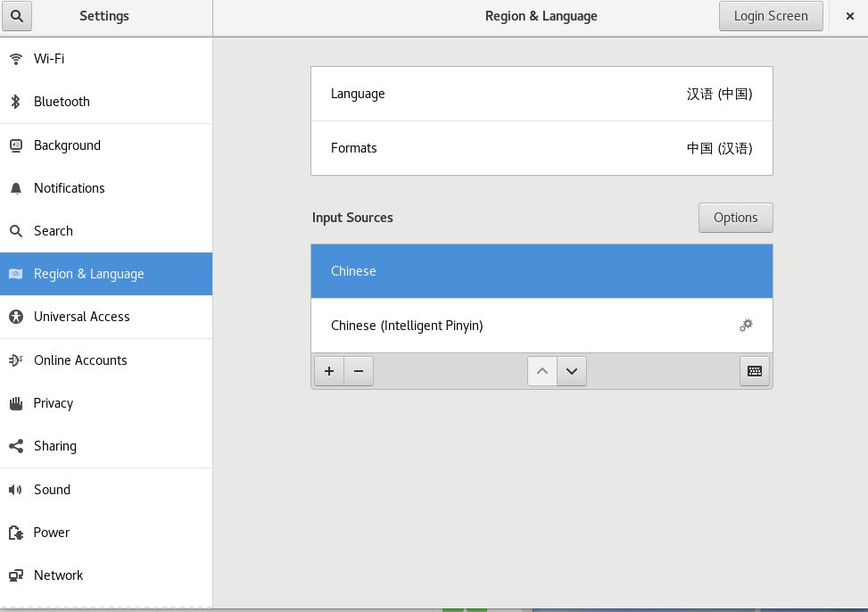The width and height of the screenshot is (868, 612).
Task: Open Input Sources Options button
Action: coord(736,218)
